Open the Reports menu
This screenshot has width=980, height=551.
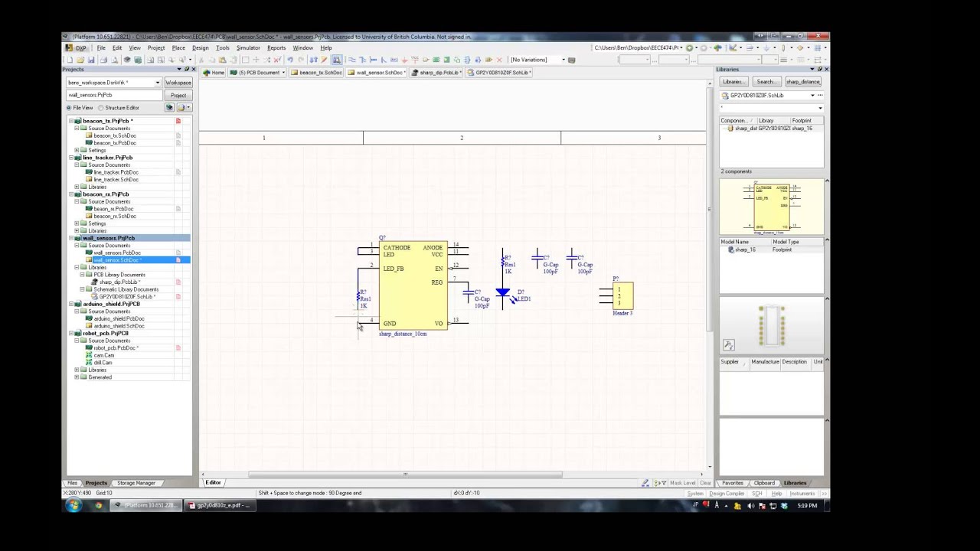pos(276,48)
